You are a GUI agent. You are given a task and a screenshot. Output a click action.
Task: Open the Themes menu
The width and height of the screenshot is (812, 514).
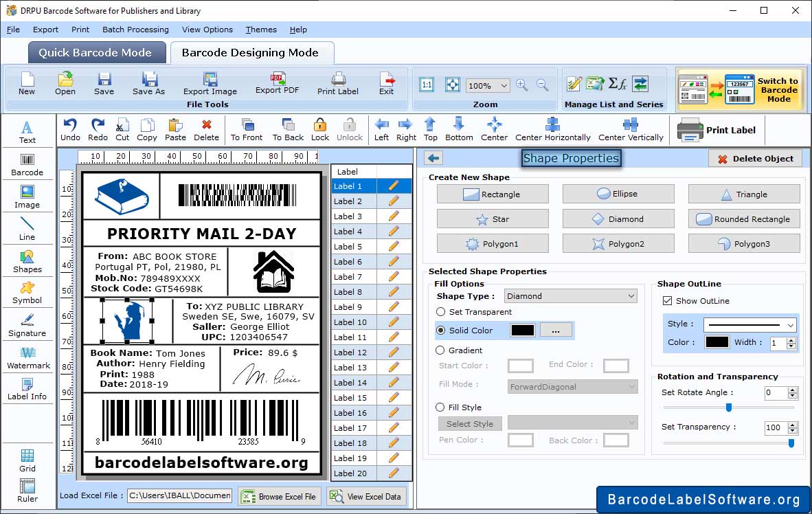[x=261, y=30]
